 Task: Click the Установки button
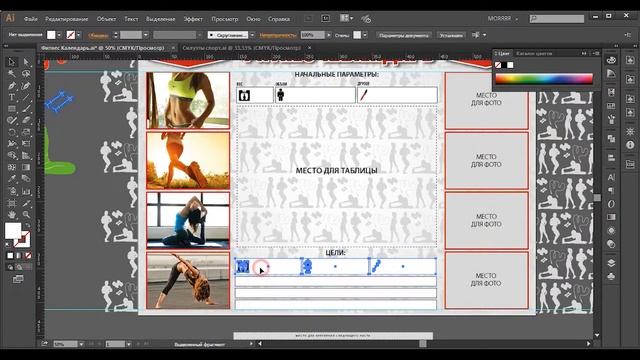[x=451, y=35]
